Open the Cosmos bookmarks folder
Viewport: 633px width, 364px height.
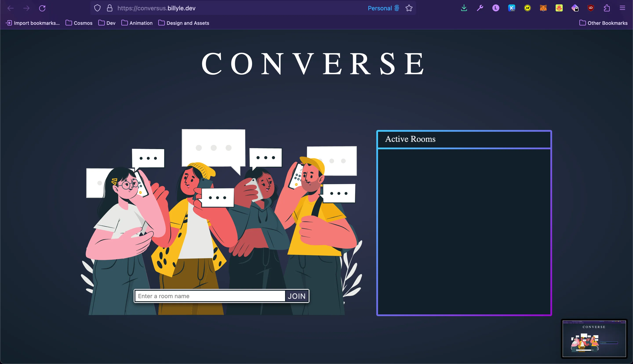[x=79, y=23]
